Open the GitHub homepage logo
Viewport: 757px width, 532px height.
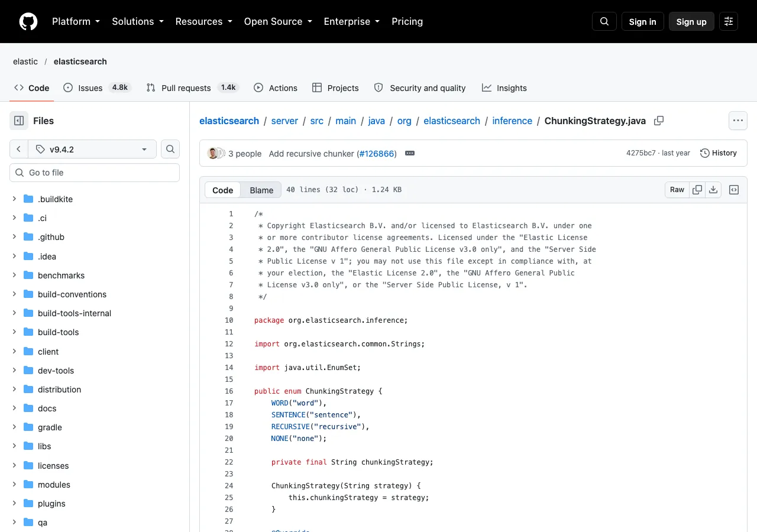pos(28,21)
